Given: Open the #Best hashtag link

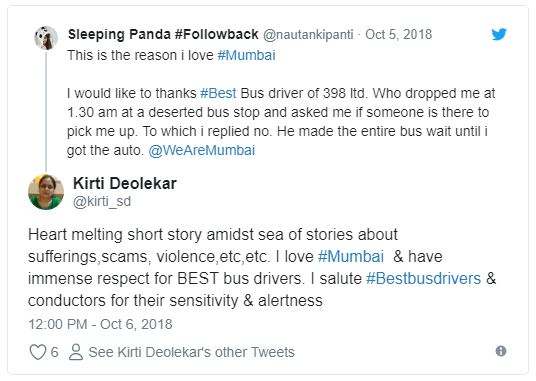Looking at the screenshot, I should (218, 93).
